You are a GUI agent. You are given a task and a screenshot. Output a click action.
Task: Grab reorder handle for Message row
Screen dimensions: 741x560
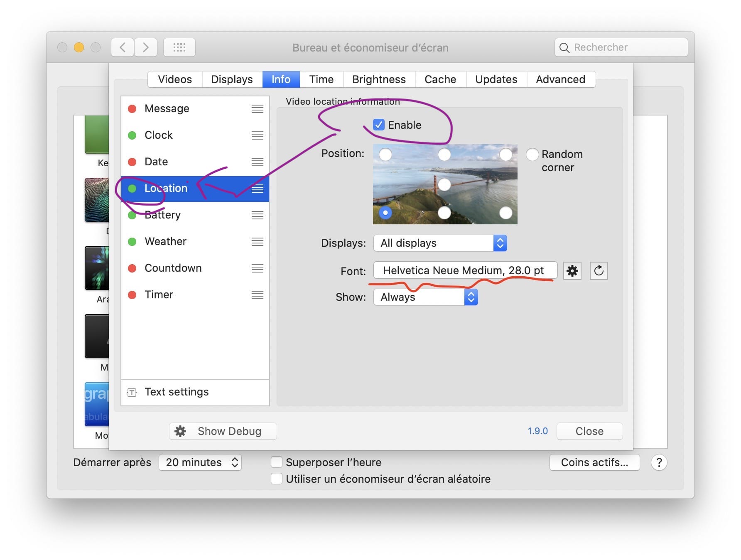(258, 109)
